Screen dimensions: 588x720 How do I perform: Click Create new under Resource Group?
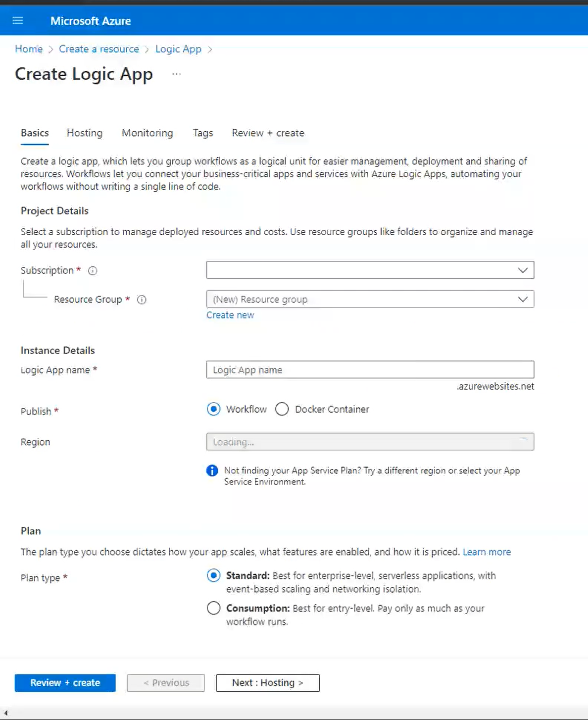(230, 315)
